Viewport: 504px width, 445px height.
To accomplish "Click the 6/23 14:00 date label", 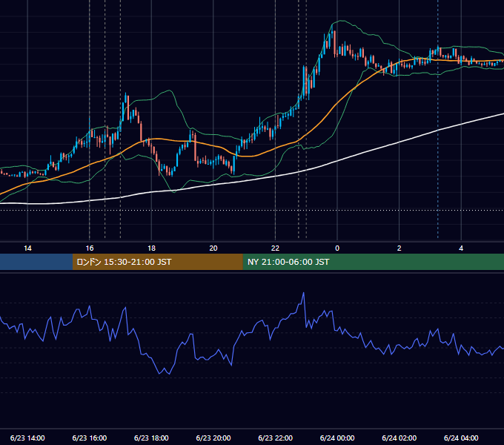I will (x=27, y=438).
